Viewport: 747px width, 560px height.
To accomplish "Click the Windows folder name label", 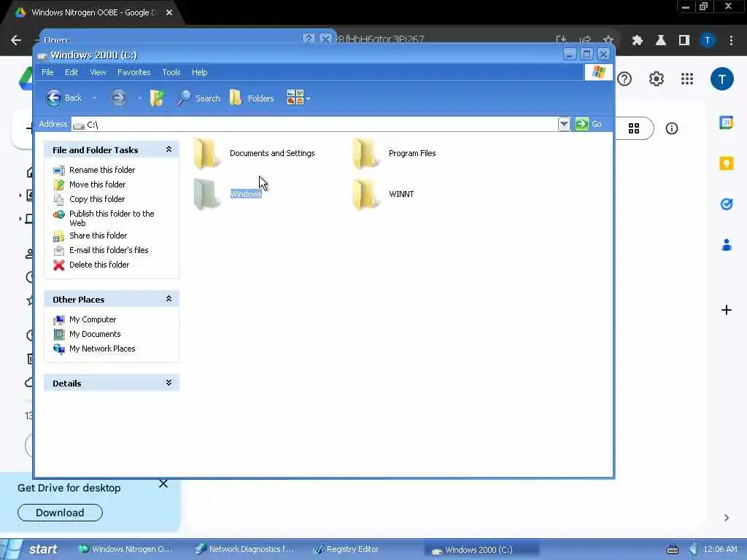I will (x=246, y=194).
